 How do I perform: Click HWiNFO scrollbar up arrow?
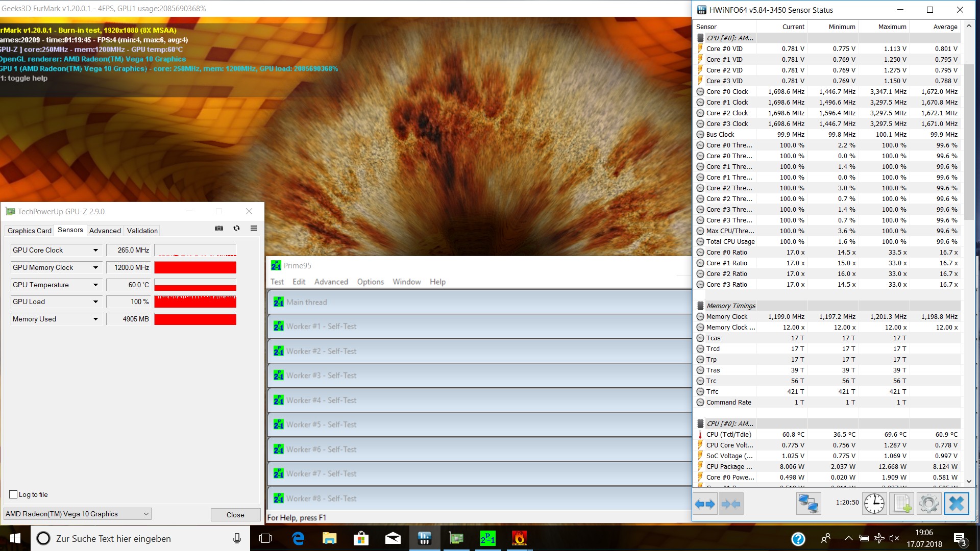click(969, 26)
